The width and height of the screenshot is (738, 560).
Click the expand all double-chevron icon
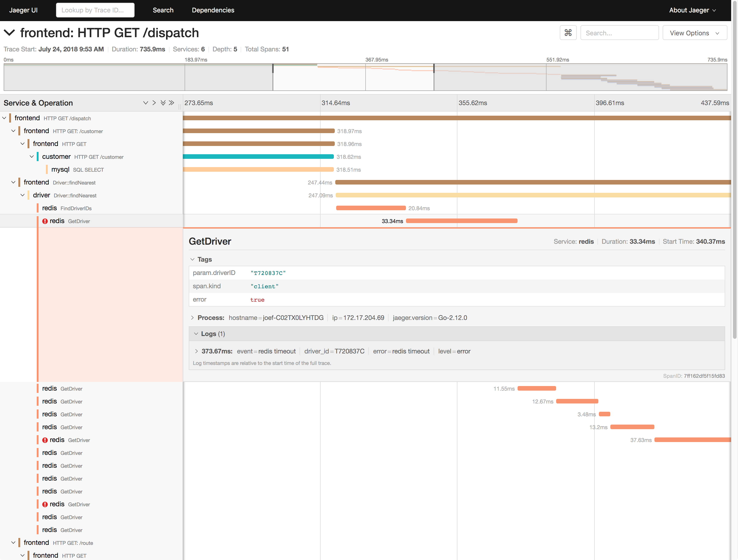(x=163, y=103)
